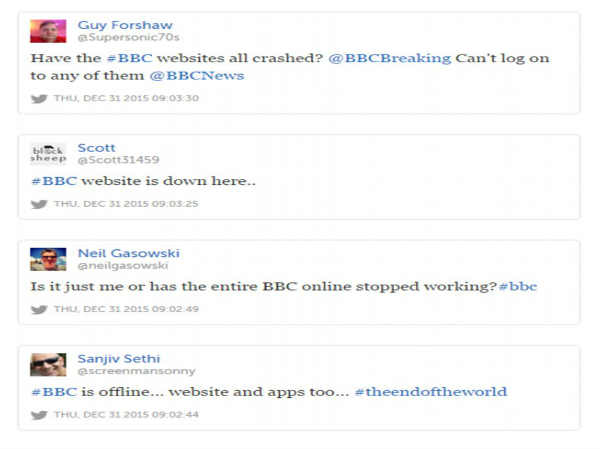This screenshot has width=600, height=450.
Task: Open the @BBCBreaking mention link
Action: click(x=388, y=58)
